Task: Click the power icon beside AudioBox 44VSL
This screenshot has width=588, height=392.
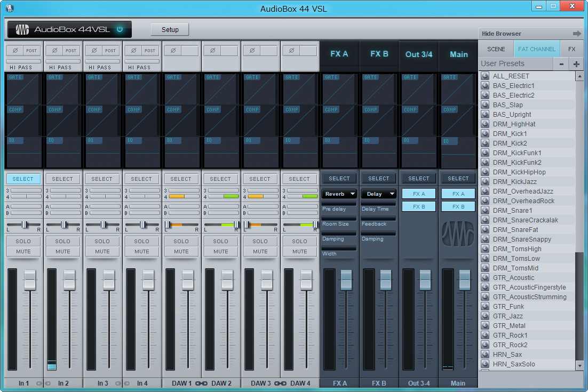Action: tap(120, 29)
